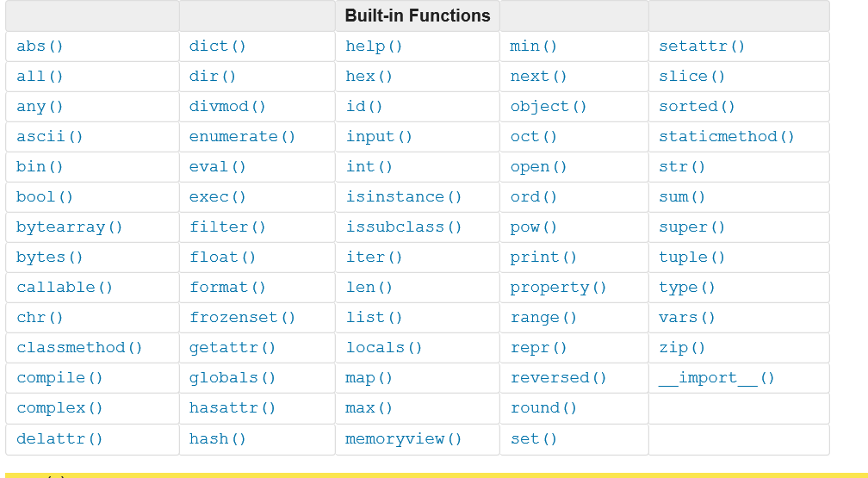Viewport: 868px width, 478px height.
Task: Click the sorted() link
Action: [x=697, y=106]
